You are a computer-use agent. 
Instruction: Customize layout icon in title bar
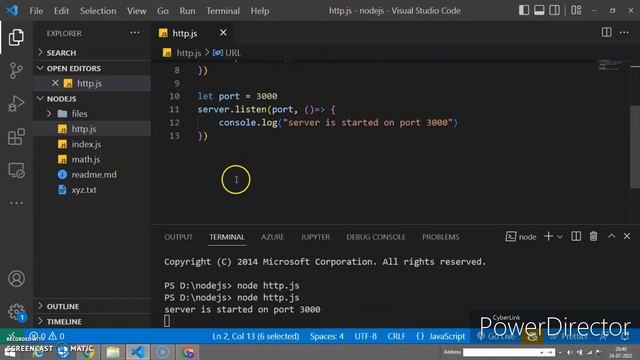pos(576,10)
